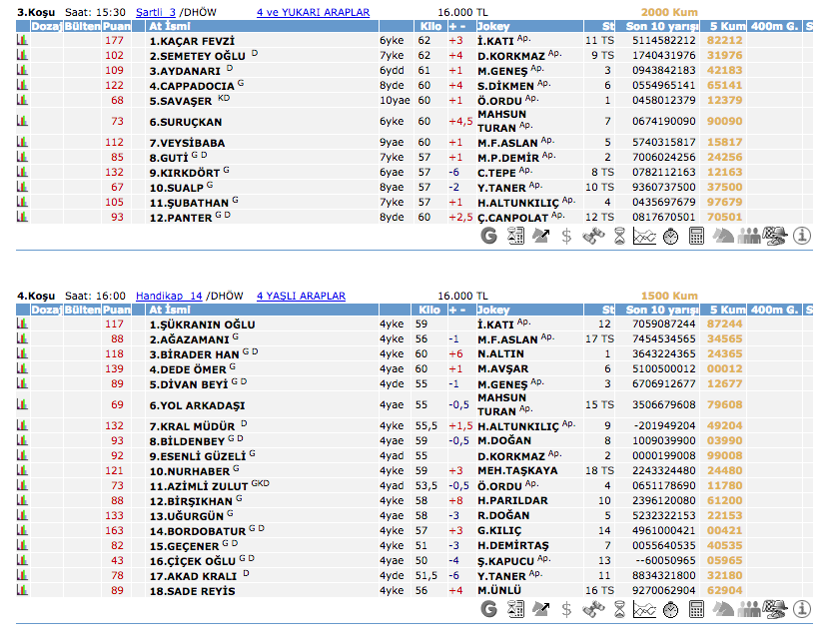Open the Şartli 3 race type link

pos(155,13)
